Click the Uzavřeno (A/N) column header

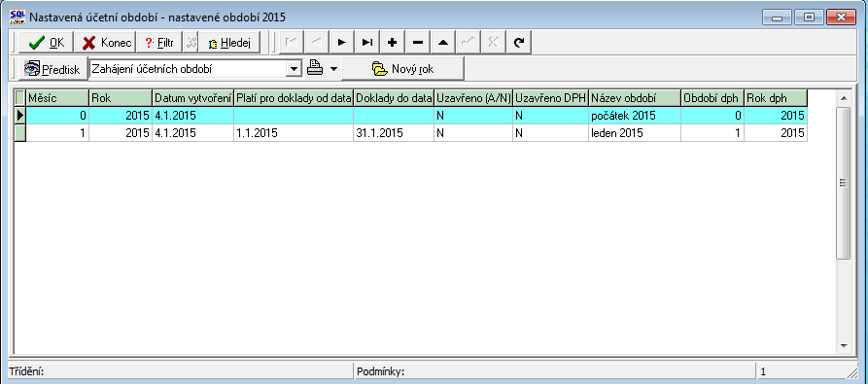point(473,98)
